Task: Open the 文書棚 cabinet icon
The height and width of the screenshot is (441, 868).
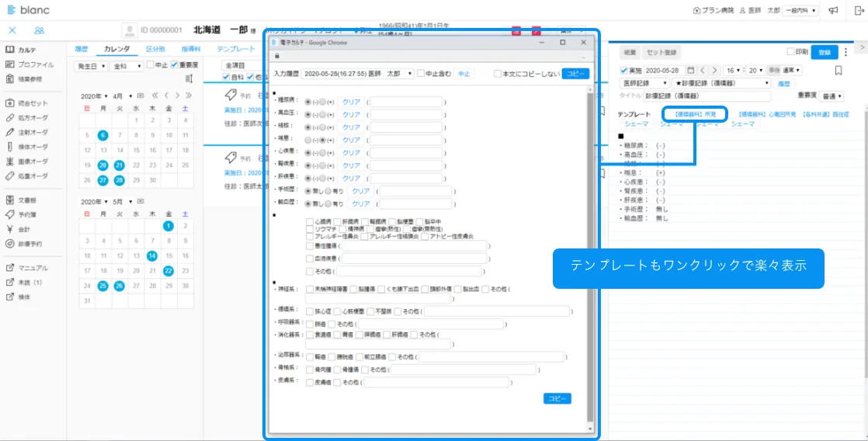Action: [9, 200]
